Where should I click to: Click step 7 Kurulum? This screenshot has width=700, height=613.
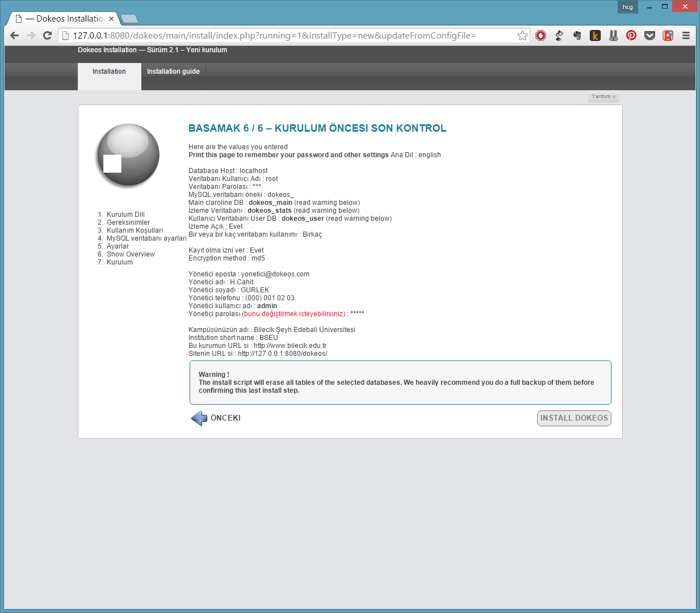point(120,262)
